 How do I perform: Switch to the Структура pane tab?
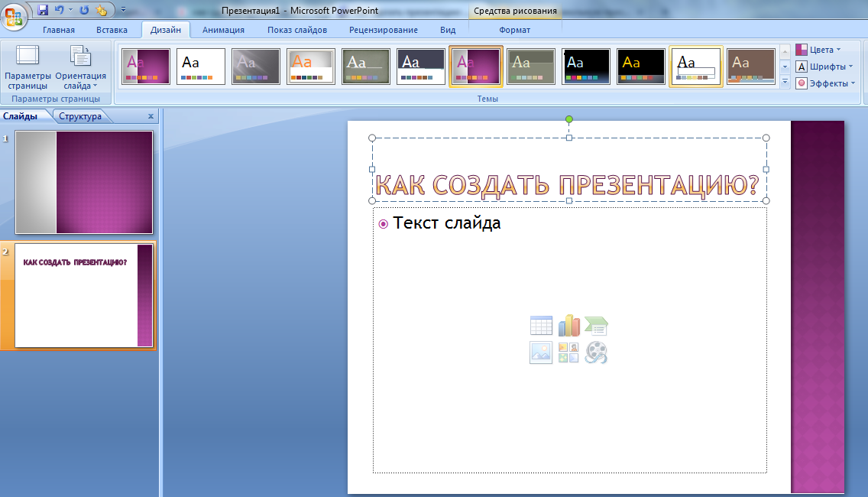click(80, 116)
